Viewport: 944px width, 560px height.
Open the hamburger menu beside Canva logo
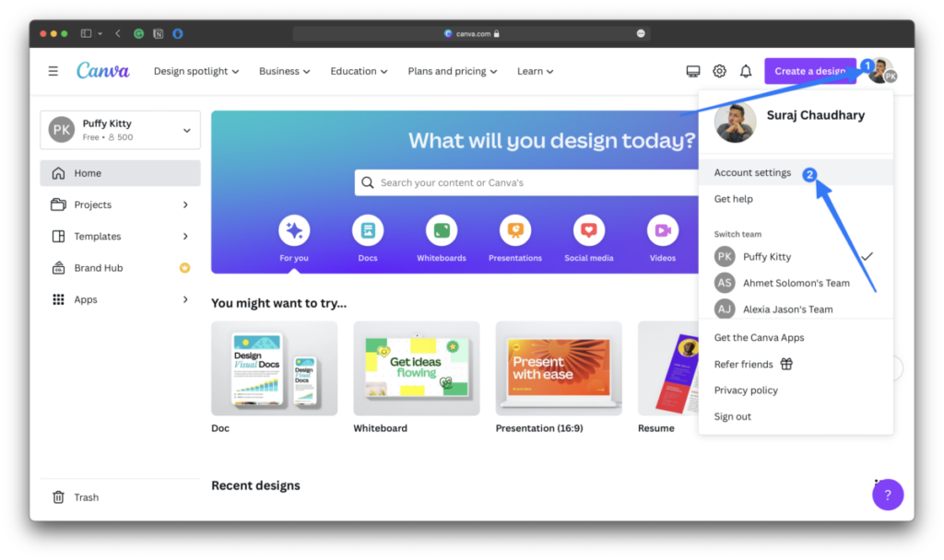(53, 71)
